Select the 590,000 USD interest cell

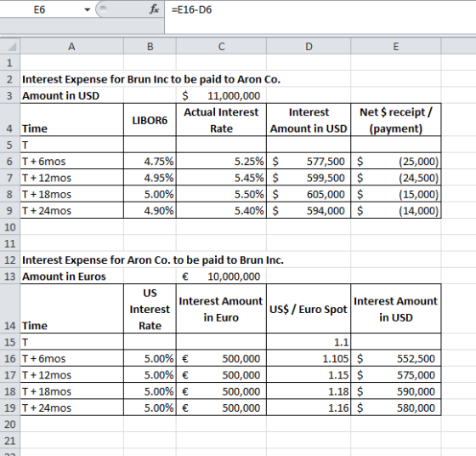pyautogui.click(x=396, y=391)
